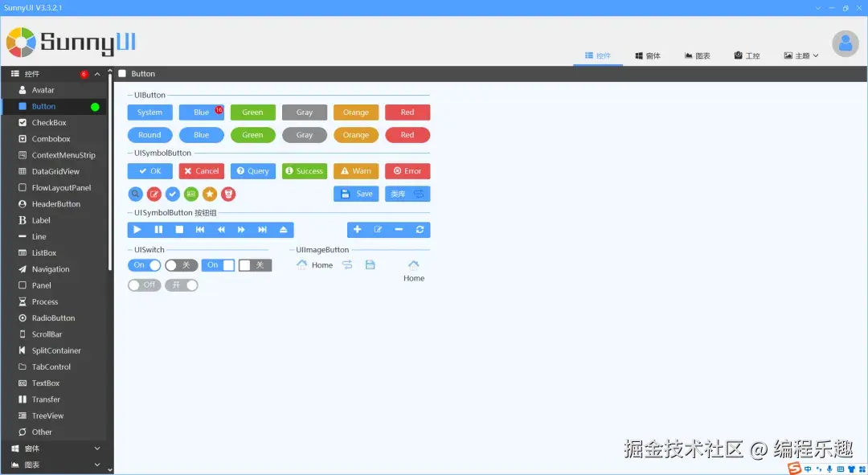Click the square Blue button with badge
Image resolution: width=868 pixels, height=475 pixels.
202,113
